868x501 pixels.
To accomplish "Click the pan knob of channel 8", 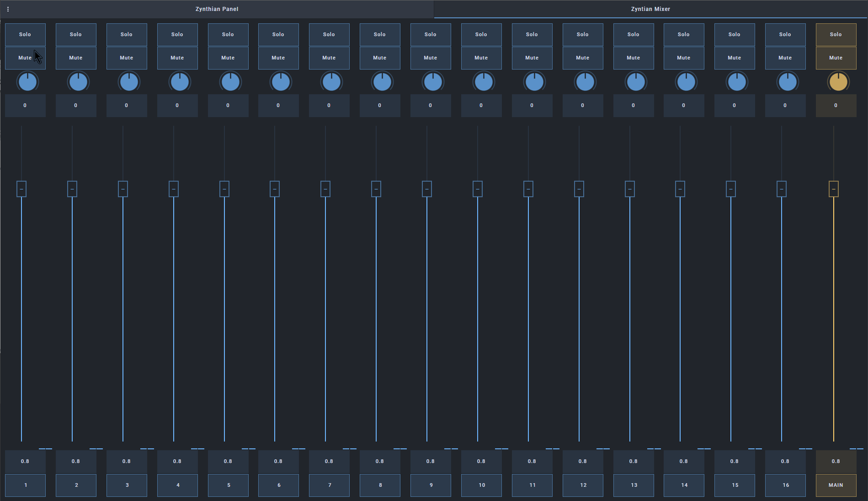I will coord(382,82).
